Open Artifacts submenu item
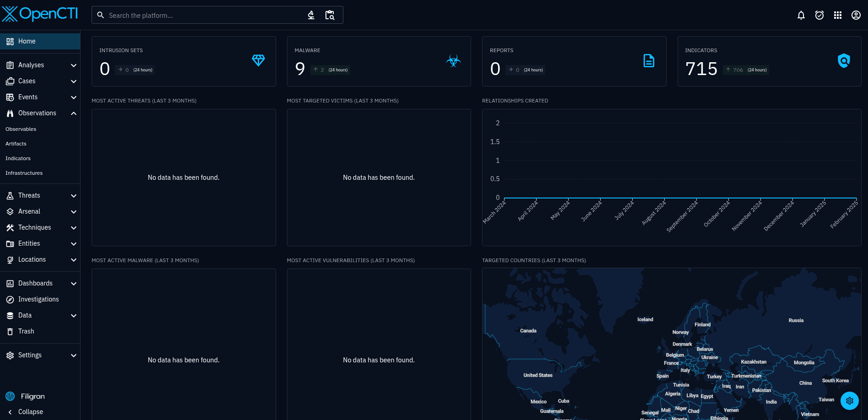The height and width of the screenshot is (420, 868). point(40,144)
